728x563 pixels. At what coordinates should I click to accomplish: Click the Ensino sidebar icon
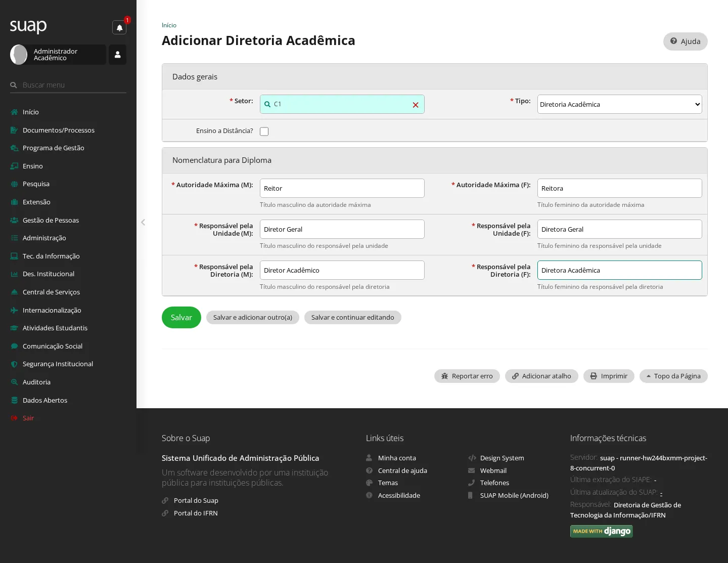click(14, 166)
